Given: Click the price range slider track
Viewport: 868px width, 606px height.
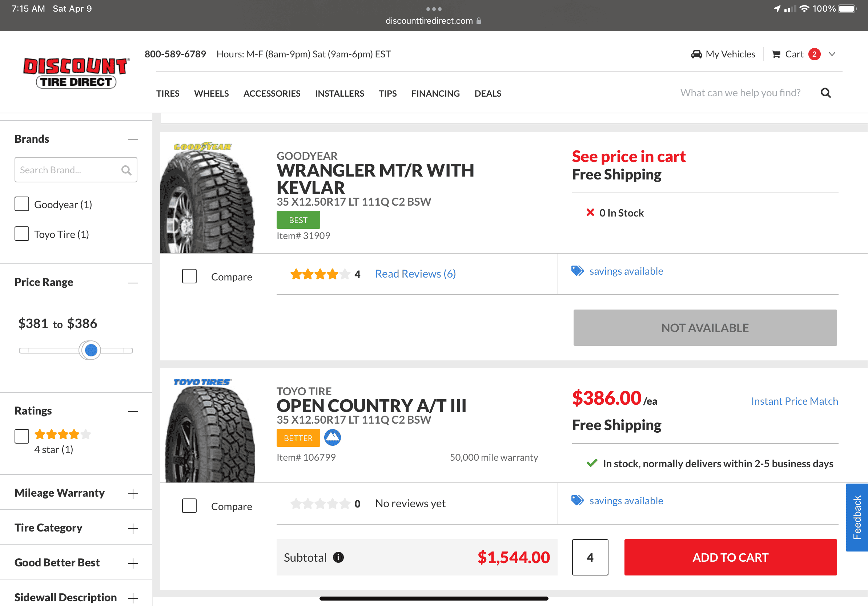Looking at the screenshot, I should click(x=76, y=351).
